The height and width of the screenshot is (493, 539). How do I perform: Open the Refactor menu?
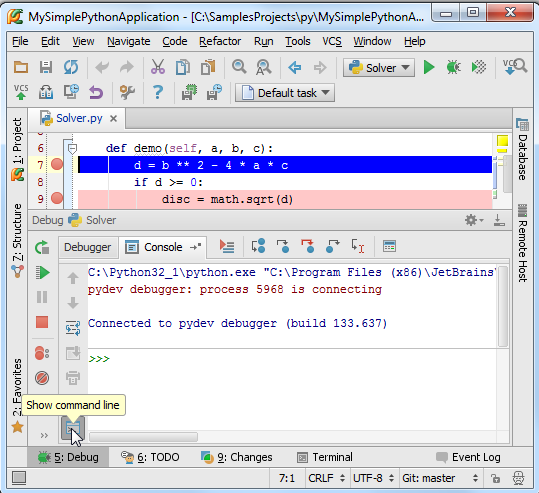(220, 41)
